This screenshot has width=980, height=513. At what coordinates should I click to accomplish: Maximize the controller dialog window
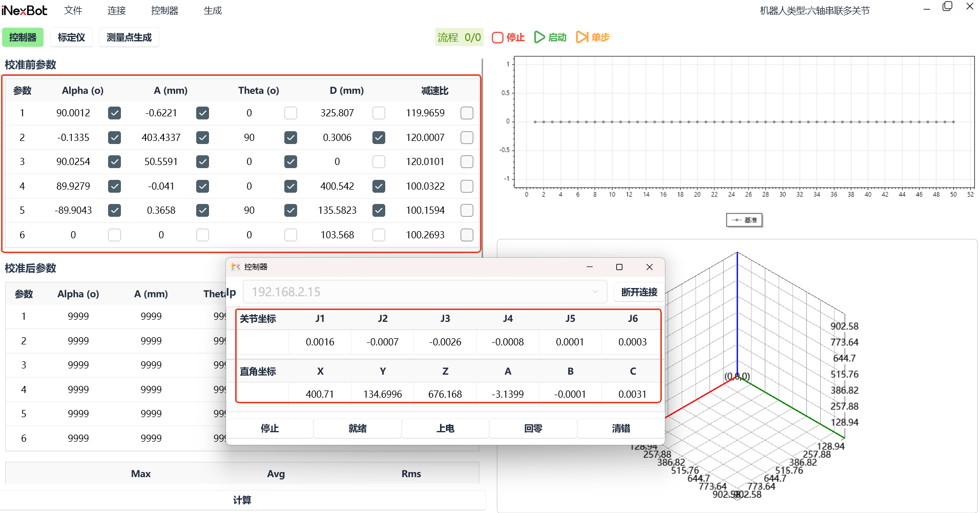(x=619, y=267)
